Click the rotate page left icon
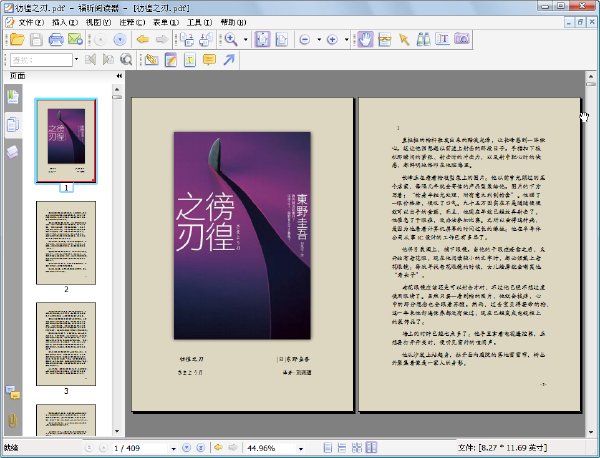The width and height of the screenshot is (600, 458). pos(187,39)
